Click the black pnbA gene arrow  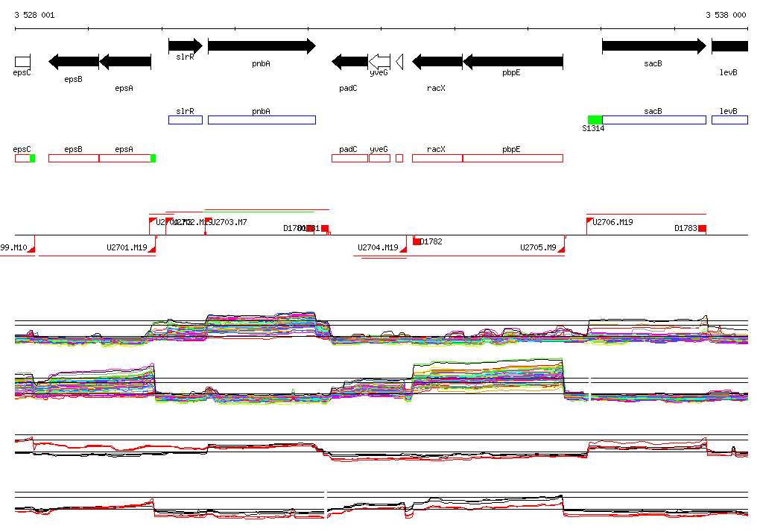coord(262,46)
